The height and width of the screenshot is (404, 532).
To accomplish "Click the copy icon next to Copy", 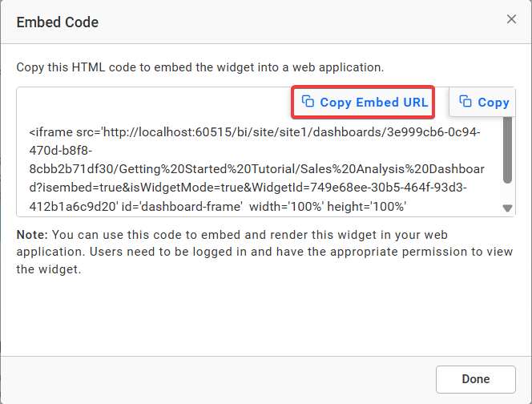I will tap(465, 101).
